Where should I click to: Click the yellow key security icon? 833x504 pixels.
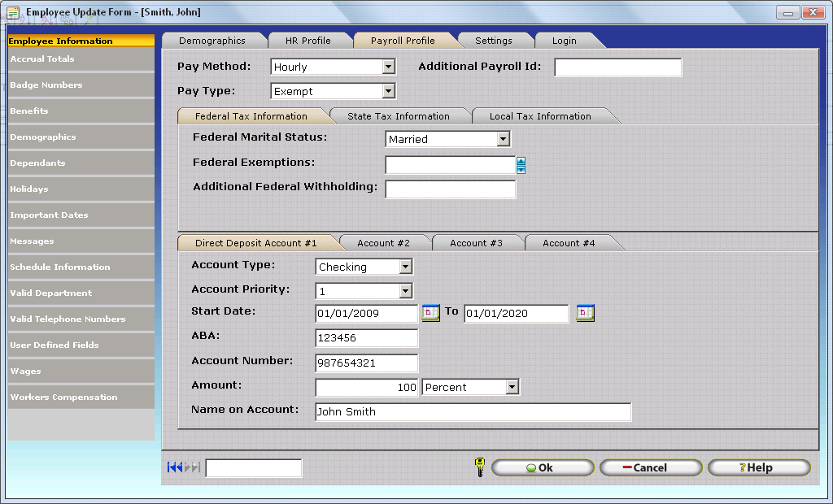tap(479, 467)
